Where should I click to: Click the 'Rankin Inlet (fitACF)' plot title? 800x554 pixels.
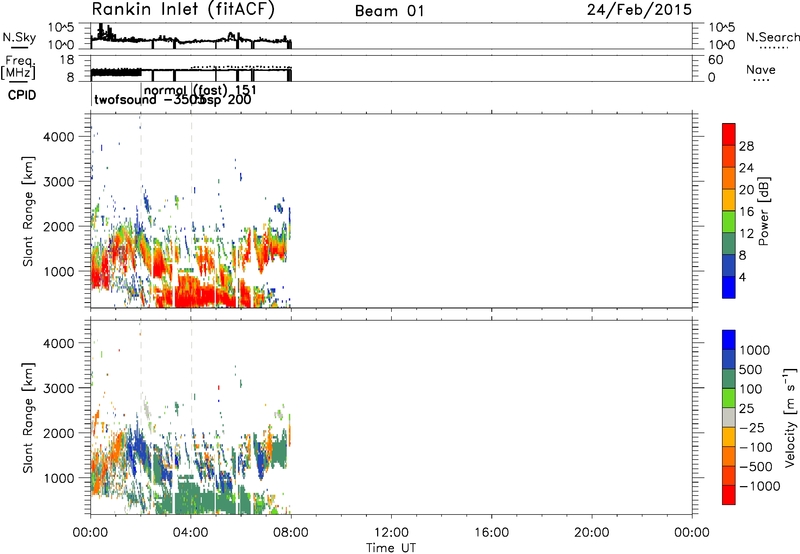183,9
